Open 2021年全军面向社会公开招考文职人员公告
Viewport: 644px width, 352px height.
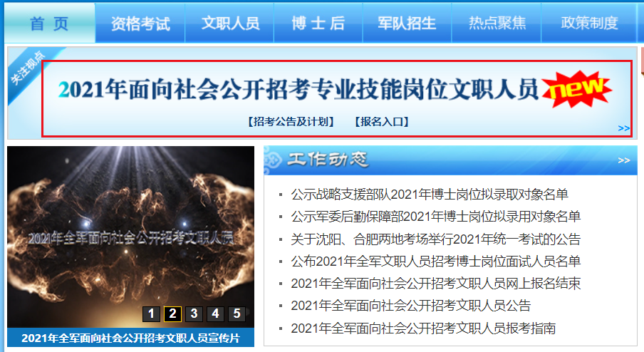pyautogui.click(x=411, y=306)
